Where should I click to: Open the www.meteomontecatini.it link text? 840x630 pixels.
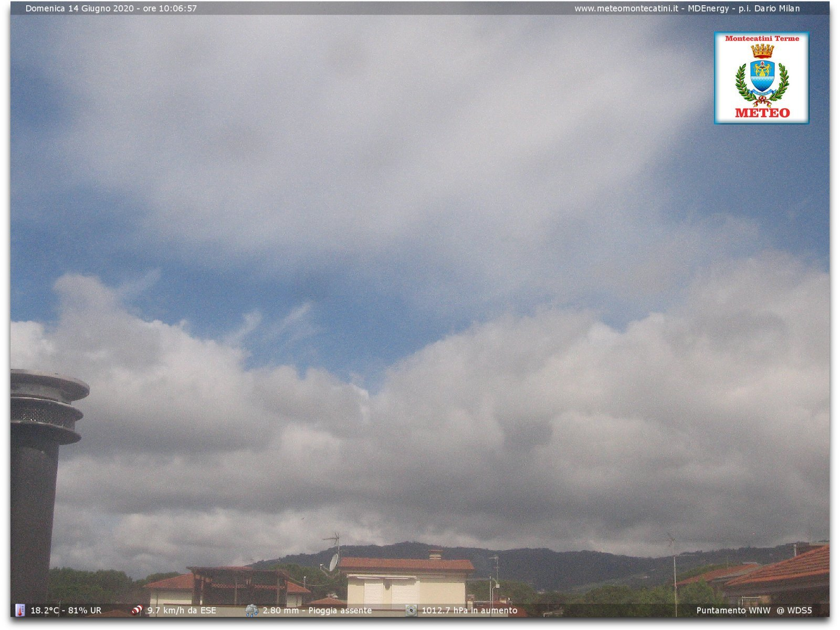(626, 8)
